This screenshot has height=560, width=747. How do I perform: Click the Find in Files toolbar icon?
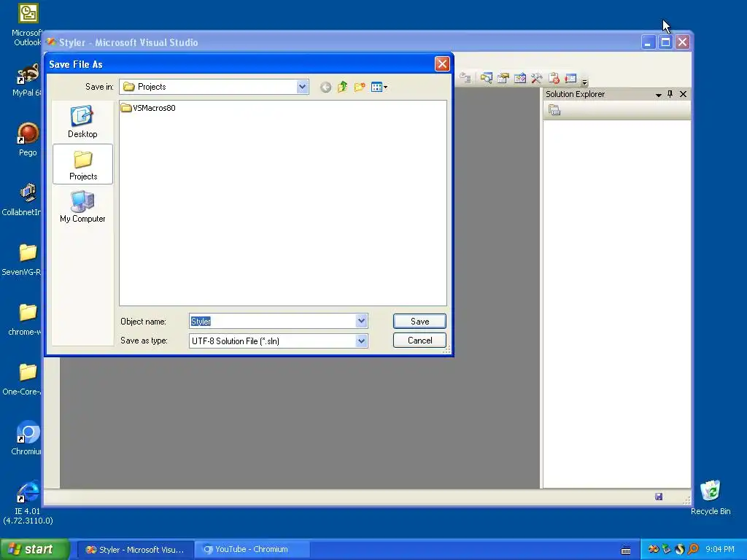[x=486, y=78]
